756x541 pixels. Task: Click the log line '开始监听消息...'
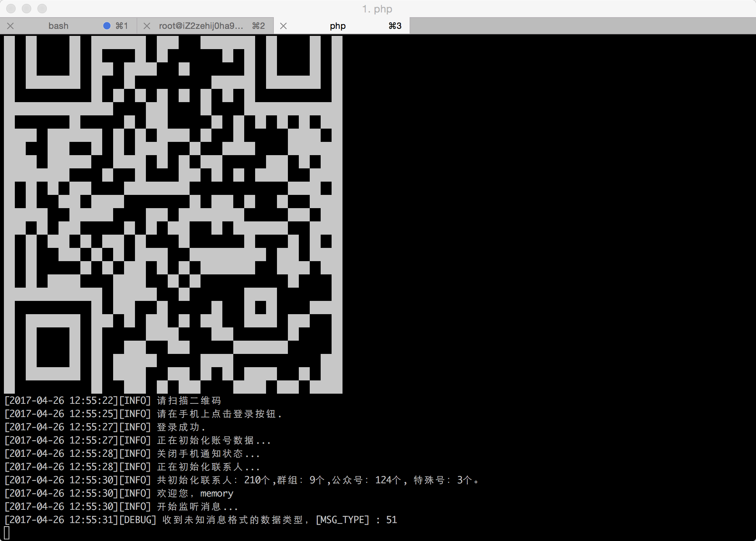click(121, 507)
